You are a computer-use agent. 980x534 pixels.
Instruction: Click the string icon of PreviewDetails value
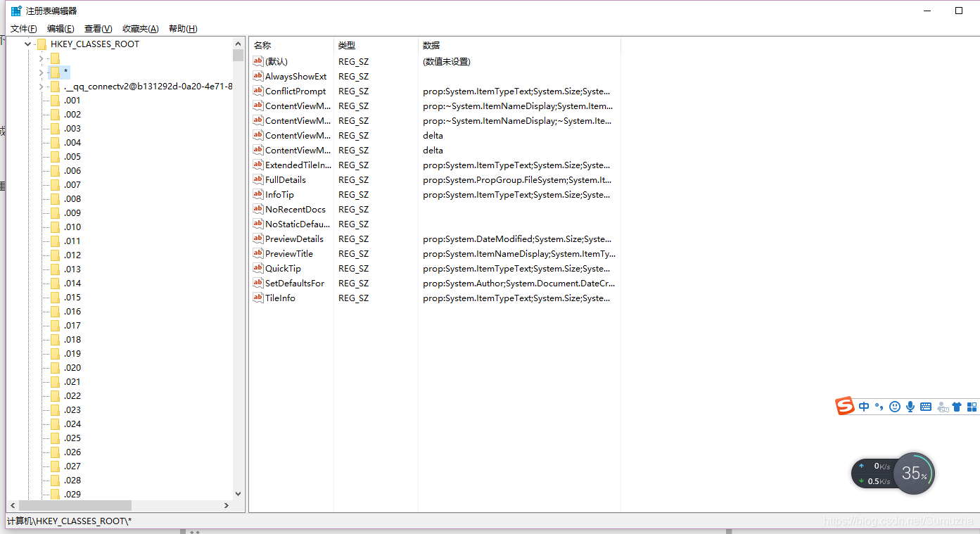pyautogui.click(x=258, y=239)
